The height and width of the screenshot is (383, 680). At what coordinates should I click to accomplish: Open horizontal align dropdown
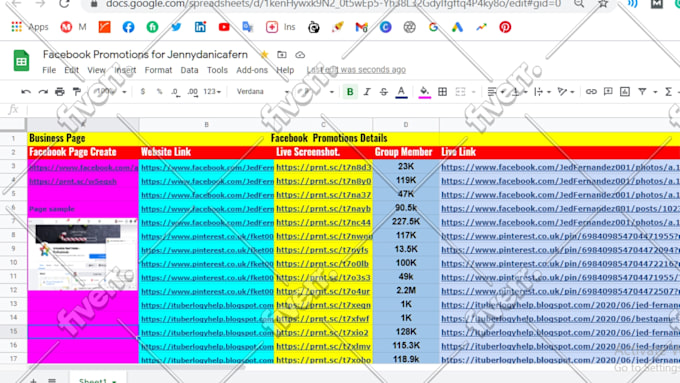(496, 92)
